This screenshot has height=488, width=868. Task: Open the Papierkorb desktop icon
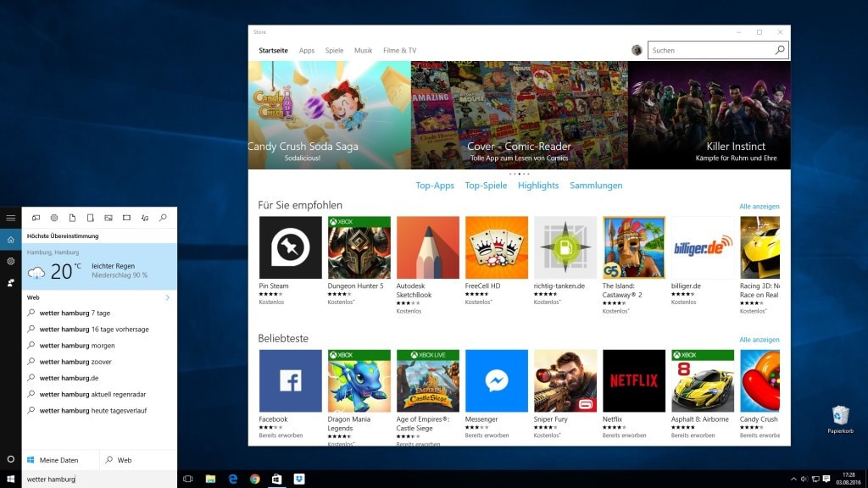tap(840, 419)
